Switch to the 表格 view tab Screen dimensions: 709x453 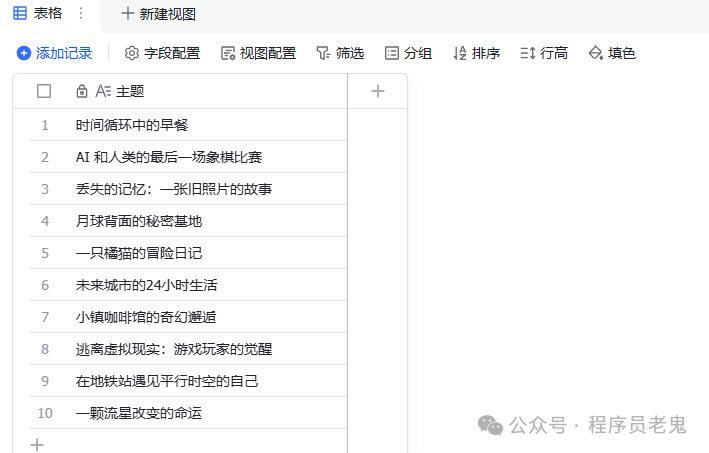(38, 13)
